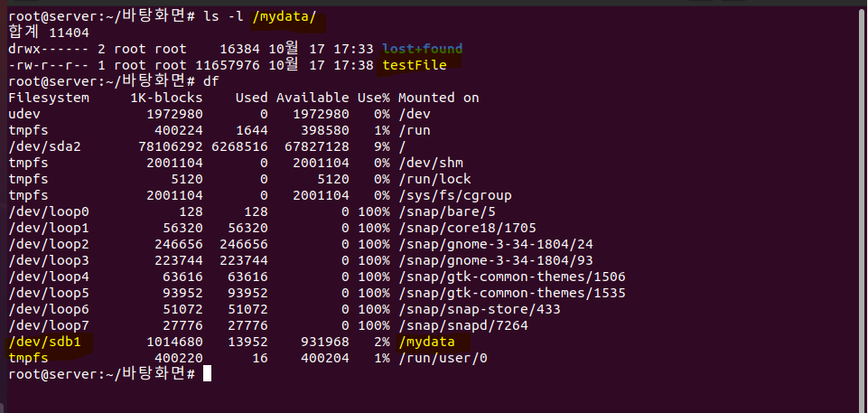
Task: Select the /snap/gtk-common-themes/1535 mount point
Action: click(512, 293)
